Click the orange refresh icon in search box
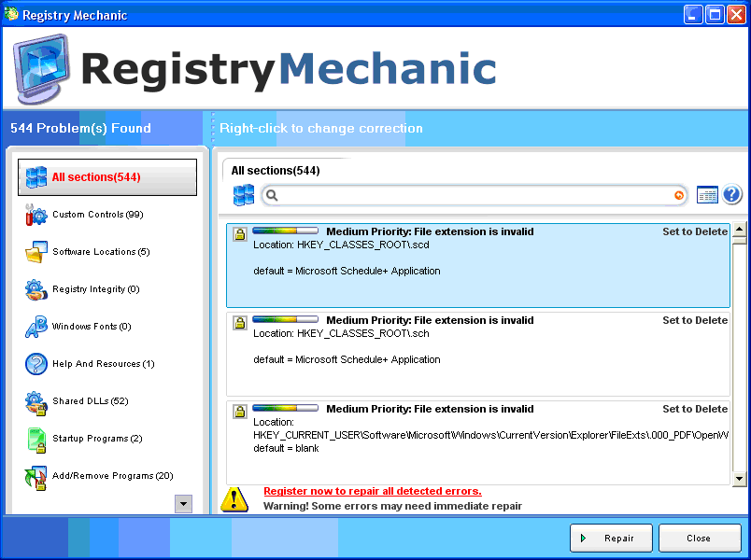 tap(679, 195)
